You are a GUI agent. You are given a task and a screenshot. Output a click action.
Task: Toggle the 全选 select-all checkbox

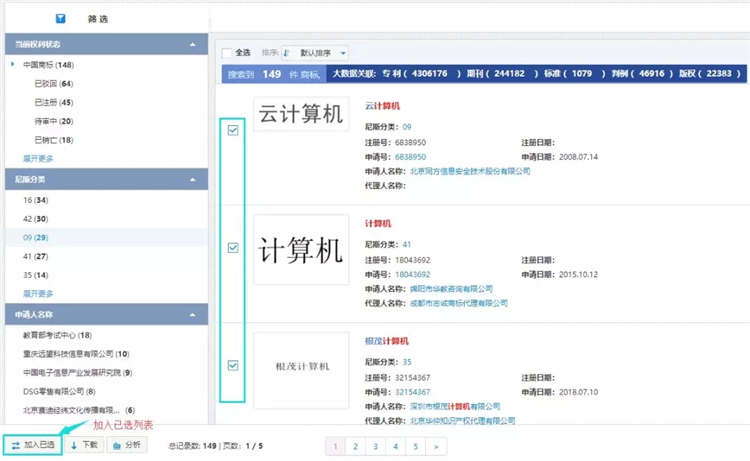point(227,53)
